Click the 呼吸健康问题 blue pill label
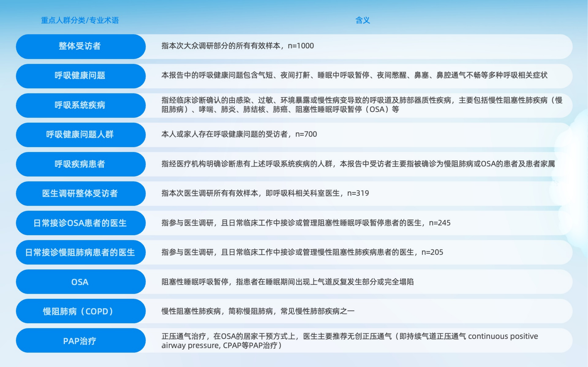The width and height of the screenshot is (588, 367). tap(80, 76)
